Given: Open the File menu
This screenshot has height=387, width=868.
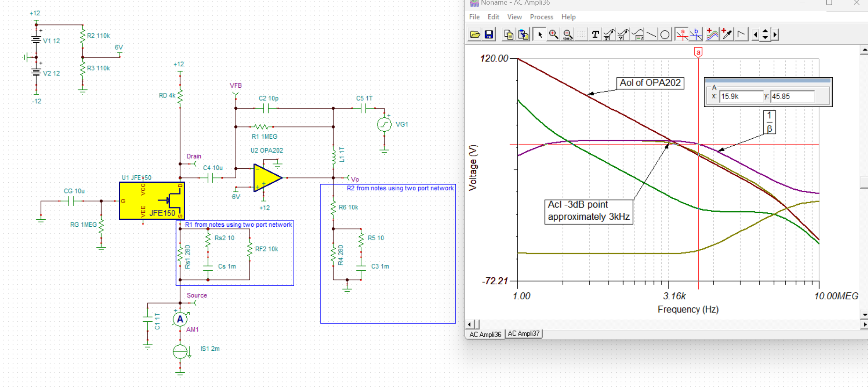Looking at the screenshot, I should point(474,17).
